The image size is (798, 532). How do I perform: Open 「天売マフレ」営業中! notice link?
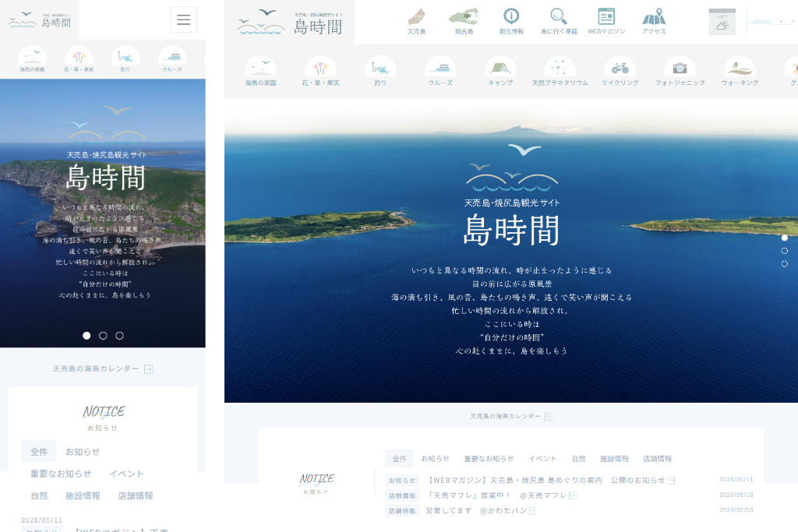501,495
